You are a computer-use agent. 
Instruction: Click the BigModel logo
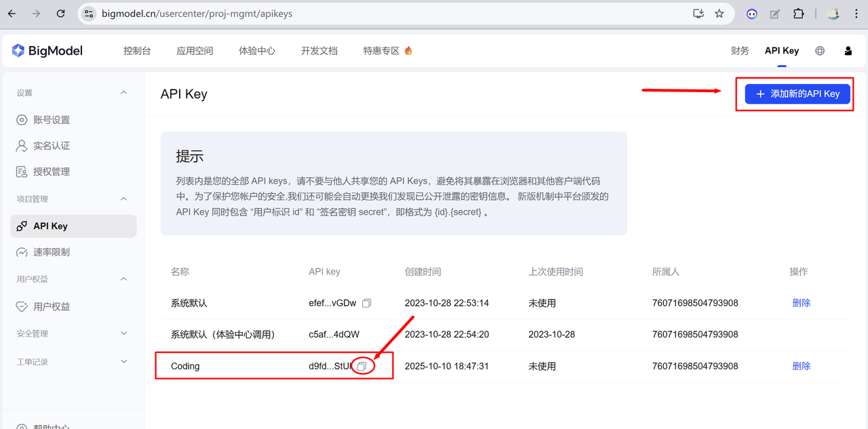click(47, 51)
